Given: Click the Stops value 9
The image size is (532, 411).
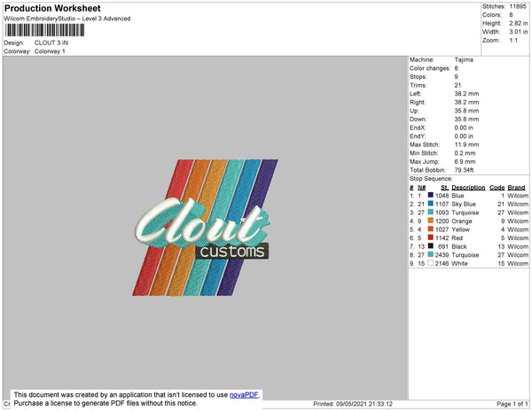Looking at the screenshot, I should pyautogui.click(x=457, y=77).
